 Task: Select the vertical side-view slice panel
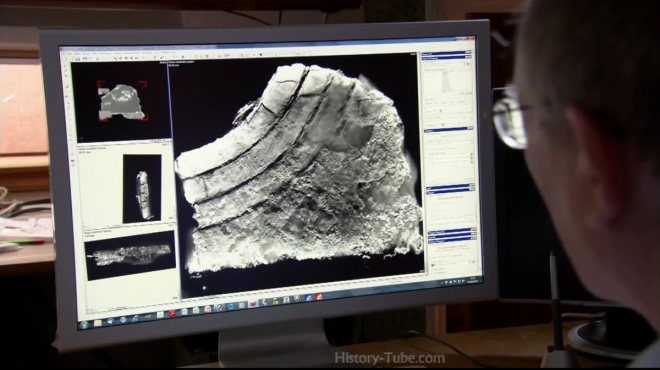click(142, 188)
